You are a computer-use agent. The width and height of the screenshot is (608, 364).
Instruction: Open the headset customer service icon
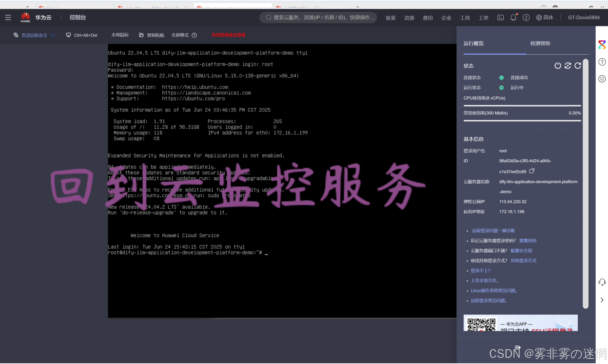coord(602,282)
